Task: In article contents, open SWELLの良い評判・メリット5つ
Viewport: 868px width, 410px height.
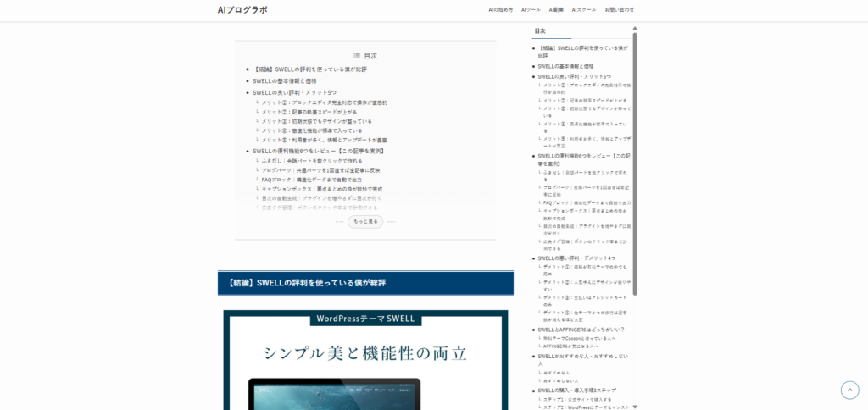Action: pos(294,93)
